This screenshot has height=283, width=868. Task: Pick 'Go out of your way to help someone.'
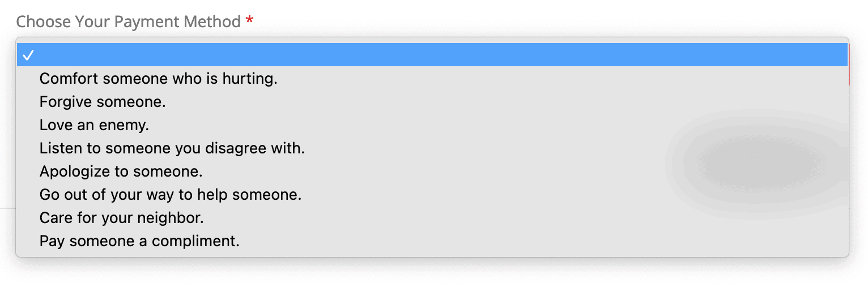click(170, 195)
